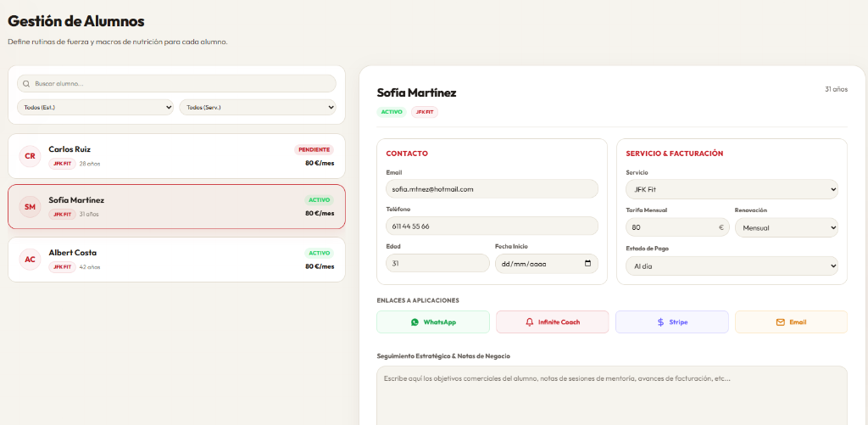Open the calendar picker in Fecha Inicio
Screen dimensions: 868x425
click(588, 264)
